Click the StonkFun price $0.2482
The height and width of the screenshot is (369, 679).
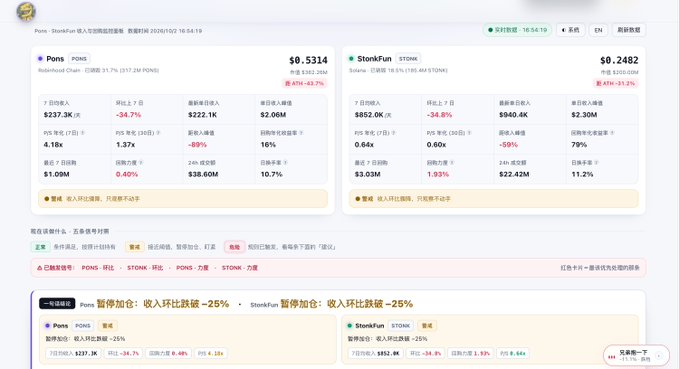click(x=619, y=60)
